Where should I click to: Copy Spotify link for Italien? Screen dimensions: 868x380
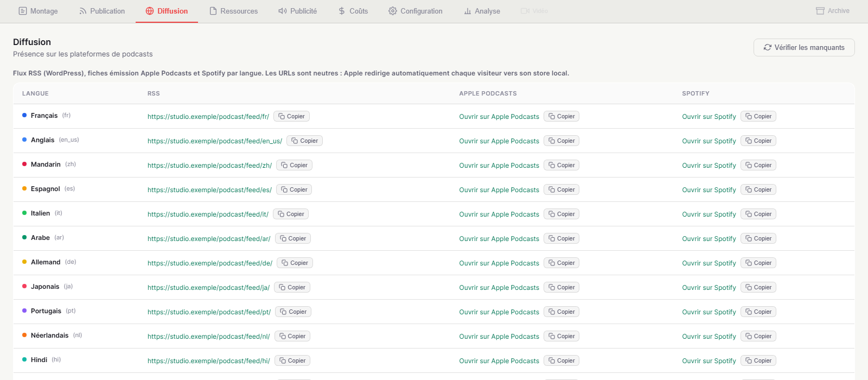tap(758, 214)
